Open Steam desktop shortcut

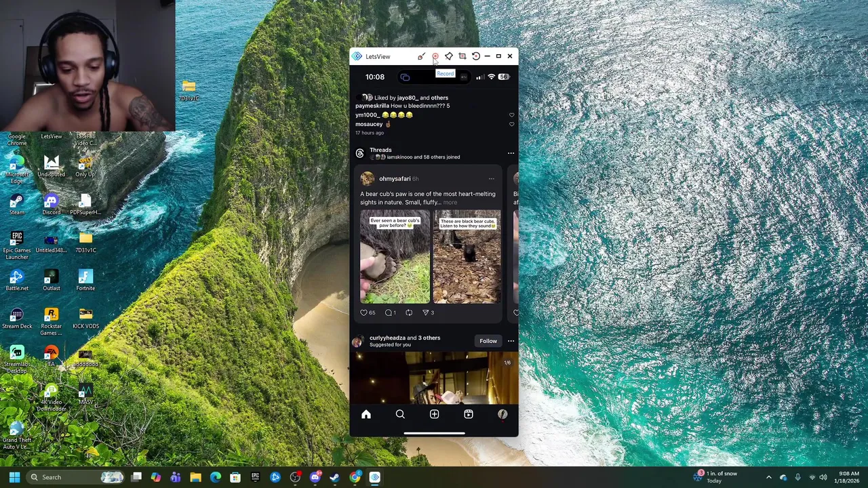click(x=17, y=204)
